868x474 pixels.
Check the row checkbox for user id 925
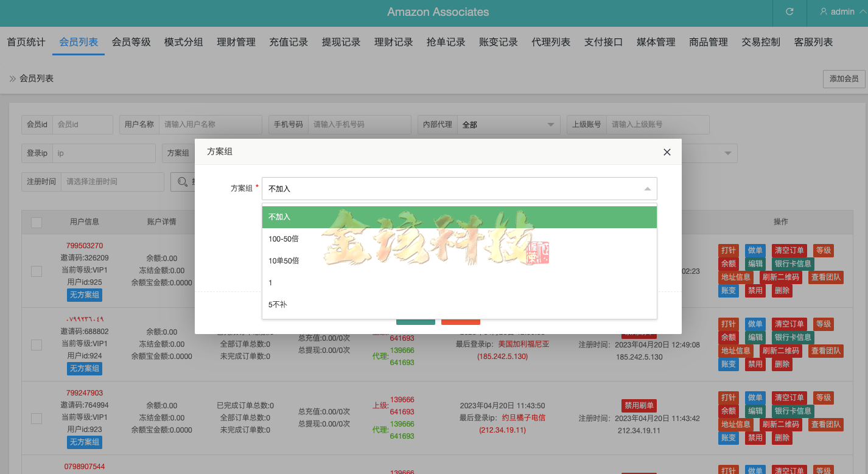click(x=36, y=271)
